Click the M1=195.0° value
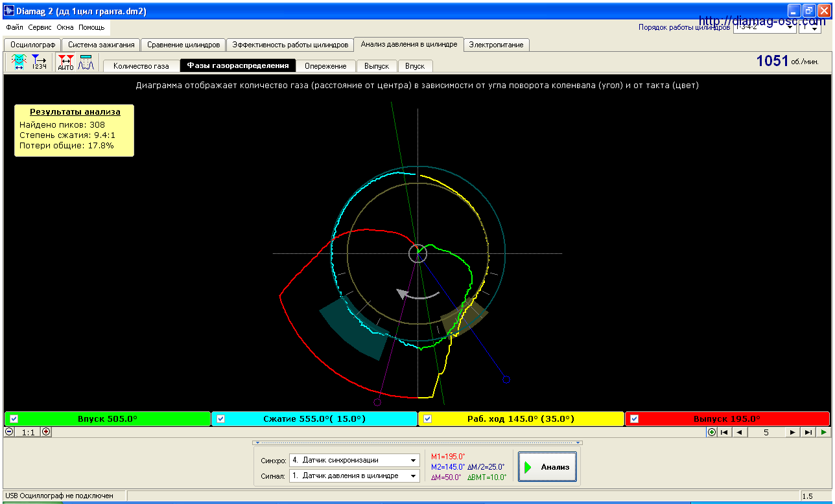Viewport: 835px width, 504px height. [448, 457]
